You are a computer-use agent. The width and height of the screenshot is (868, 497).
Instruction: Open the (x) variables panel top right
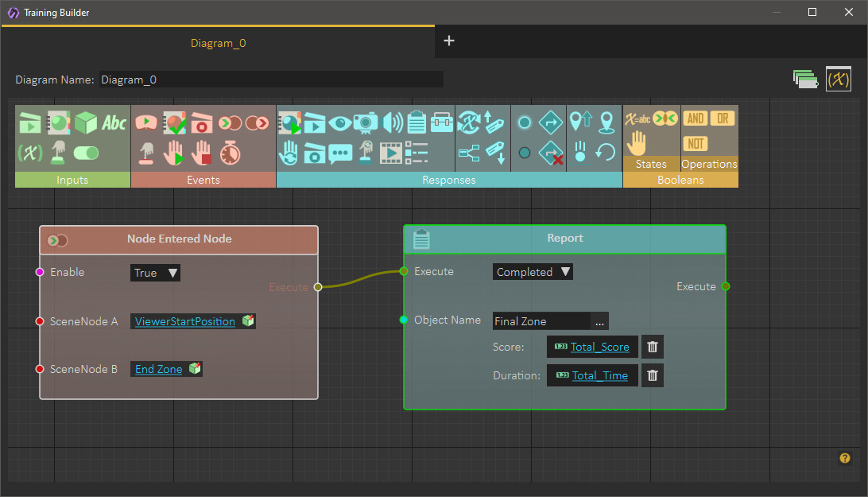838,80
